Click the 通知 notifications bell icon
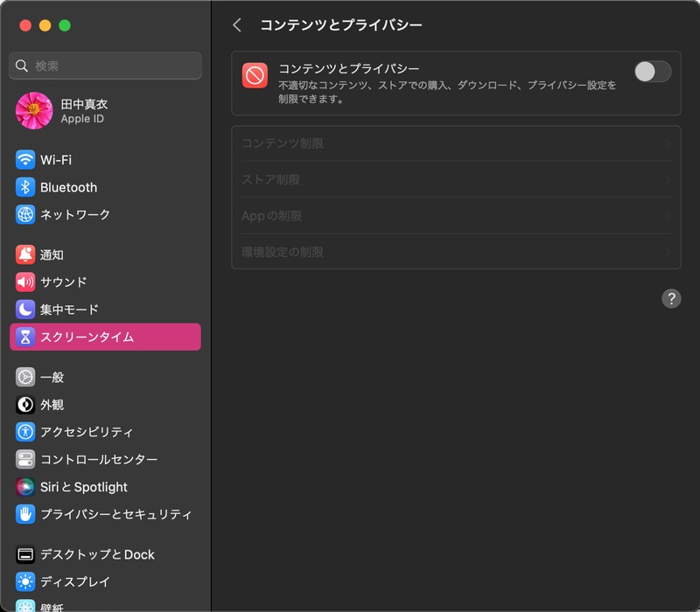Screen dimensions: 700x612 click(27, 254)
